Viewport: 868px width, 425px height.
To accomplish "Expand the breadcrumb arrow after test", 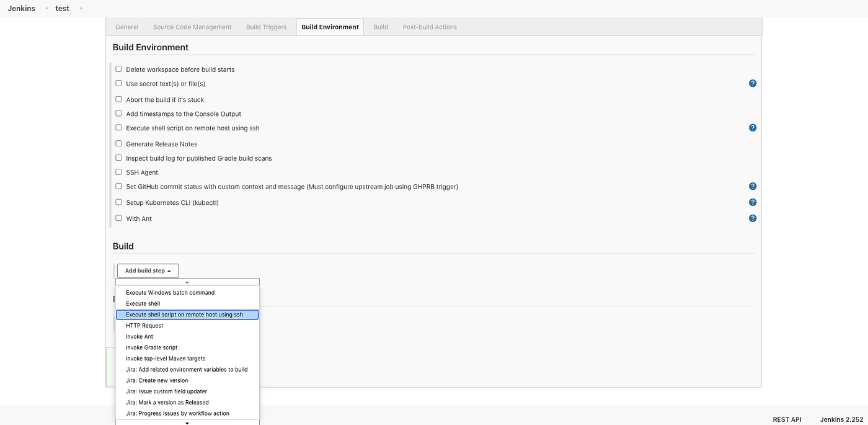I will coord(81,9).
